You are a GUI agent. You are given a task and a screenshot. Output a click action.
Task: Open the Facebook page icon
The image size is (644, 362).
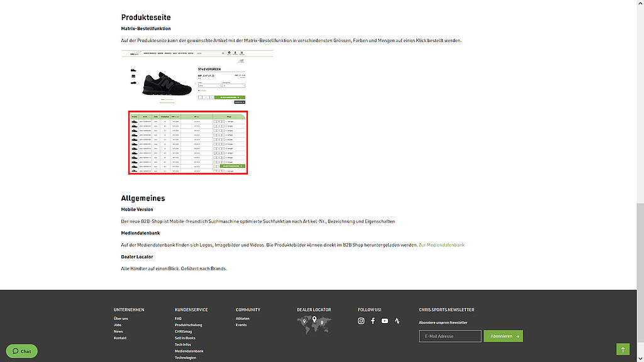[x=373, y=321]
